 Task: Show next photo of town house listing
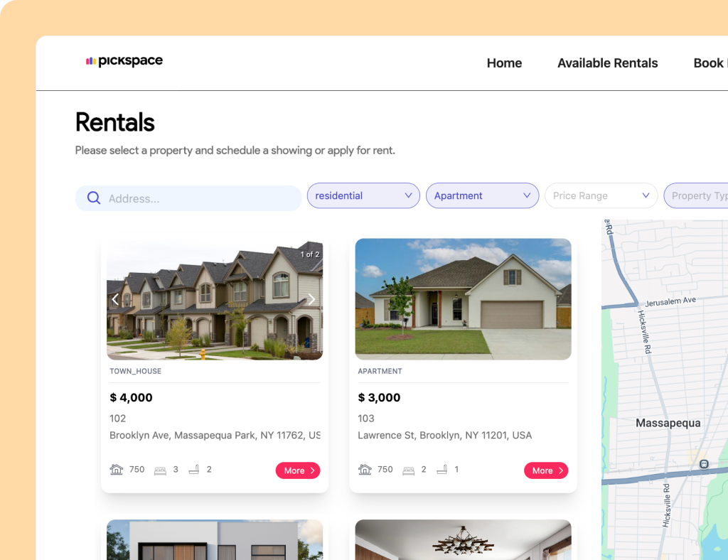(311, 300)
